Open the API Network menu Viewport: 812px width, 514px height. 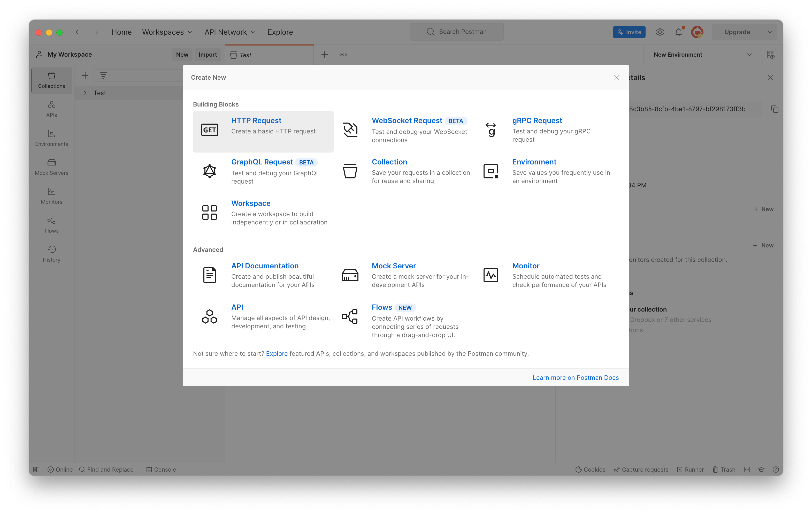pyautogui.click(x=230, y=32)
